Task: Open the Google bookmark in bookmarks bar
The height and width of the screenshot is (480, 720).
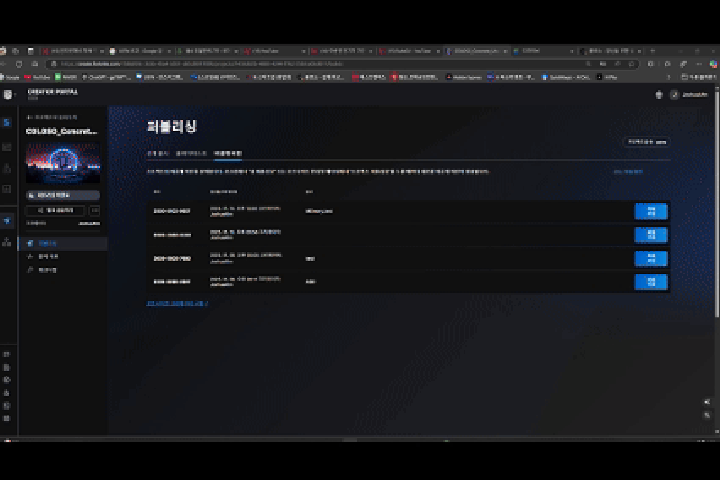Action: [10, 77]
